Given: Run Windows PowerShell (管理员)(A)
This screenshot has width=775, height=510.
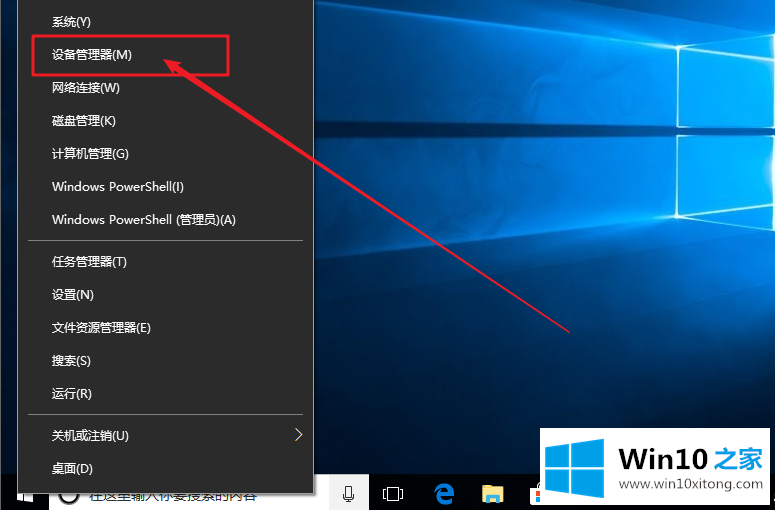Looking at the screenshot, I should [x=143, y=220].
